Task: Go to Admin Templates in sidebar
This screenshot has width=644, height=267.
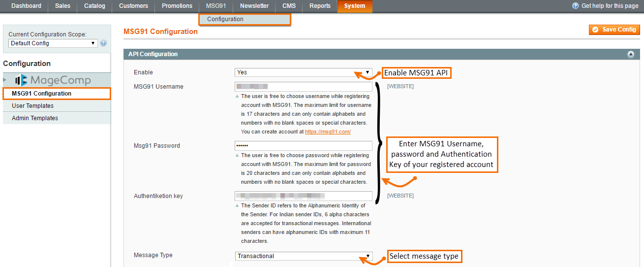Action: (35, 118)
